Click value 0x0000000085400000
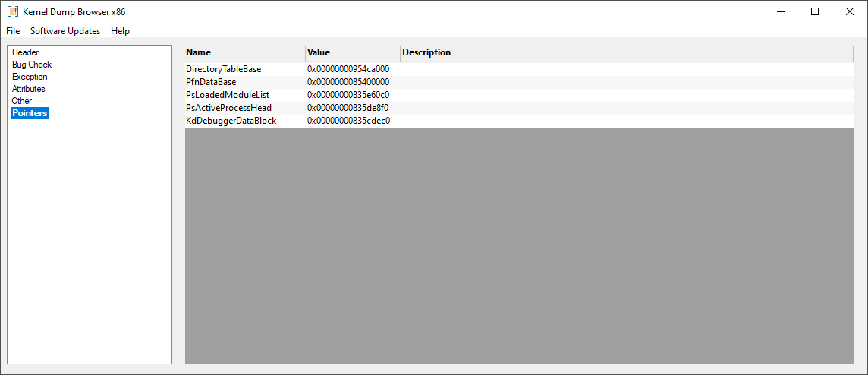 (349, 82)
